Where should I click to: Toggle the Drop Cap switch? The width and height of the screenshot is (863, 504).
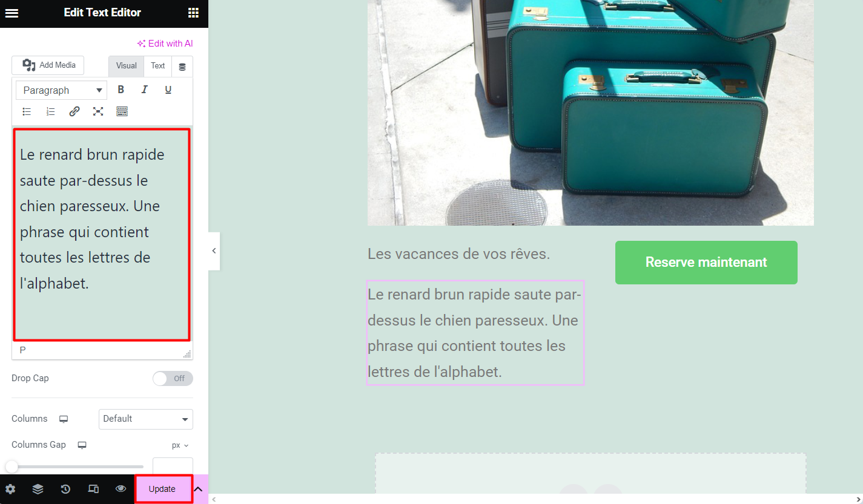tap(173, 379)
